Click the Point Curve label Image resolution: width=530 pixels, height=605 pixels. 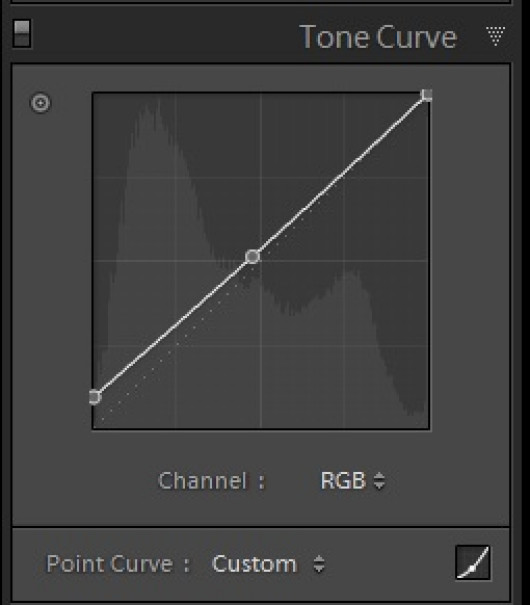[118, 564]
